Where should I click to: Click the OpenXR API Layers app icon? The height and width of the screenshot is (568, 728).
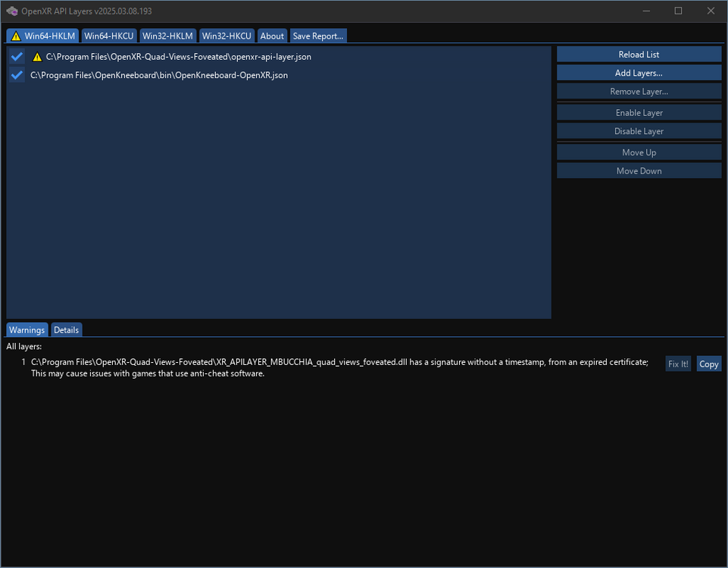(x=12, y=11)
